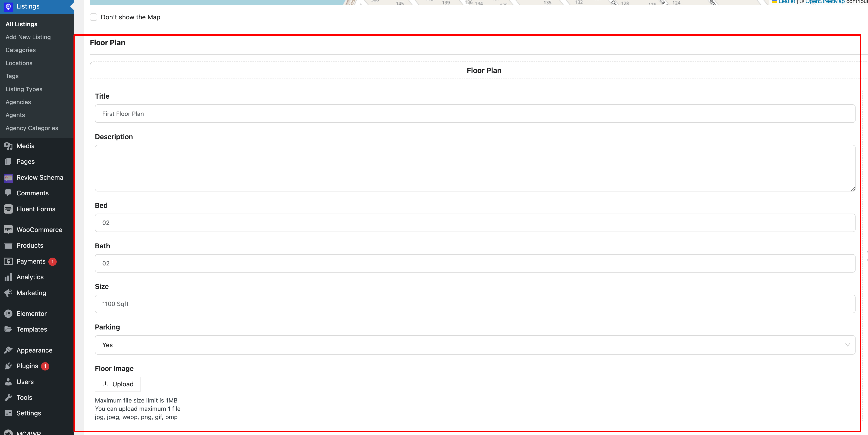The image size is (868, 435).
Task: Click the Elementor logo icon
Action: pos(9,314)
